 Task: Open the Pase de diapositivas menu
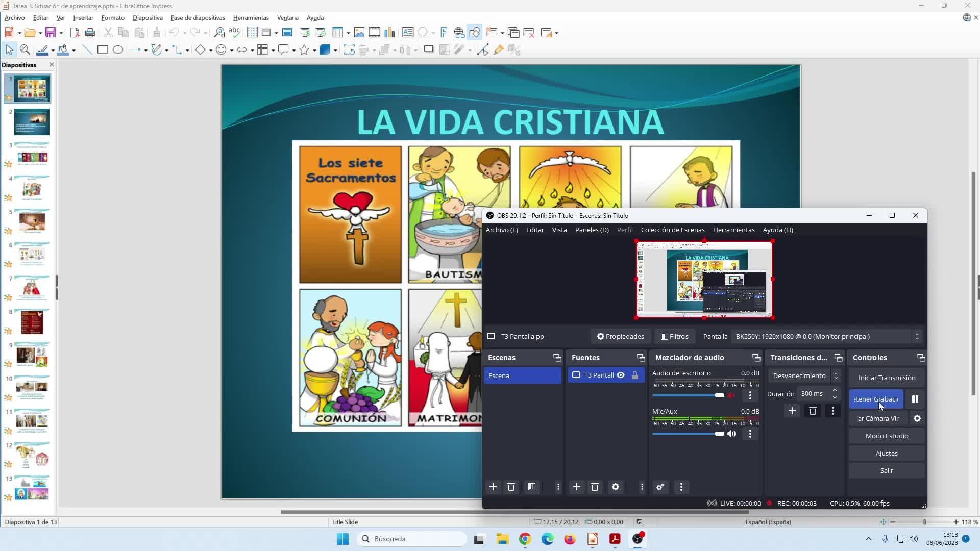[x=198, y=17]
